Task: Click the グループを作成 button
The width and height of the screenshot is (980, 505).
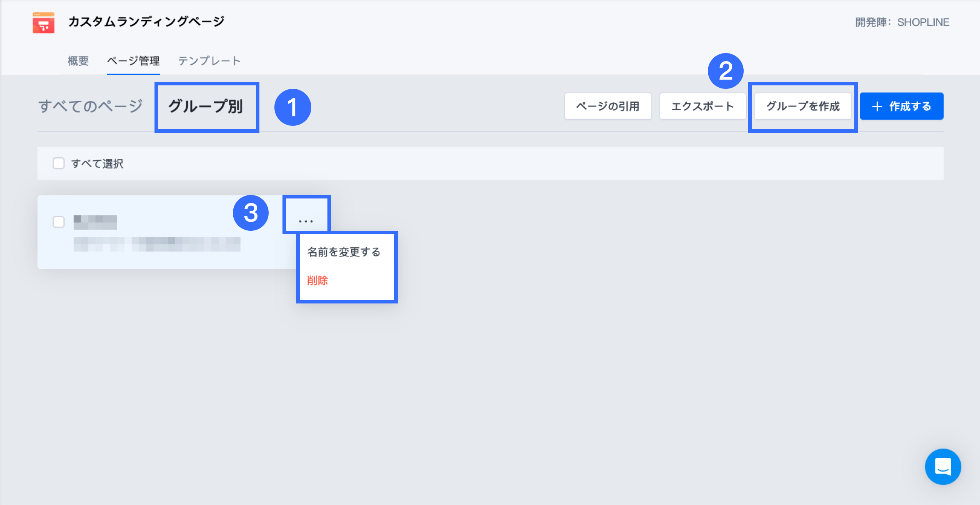Action: [x=802, y=106]
